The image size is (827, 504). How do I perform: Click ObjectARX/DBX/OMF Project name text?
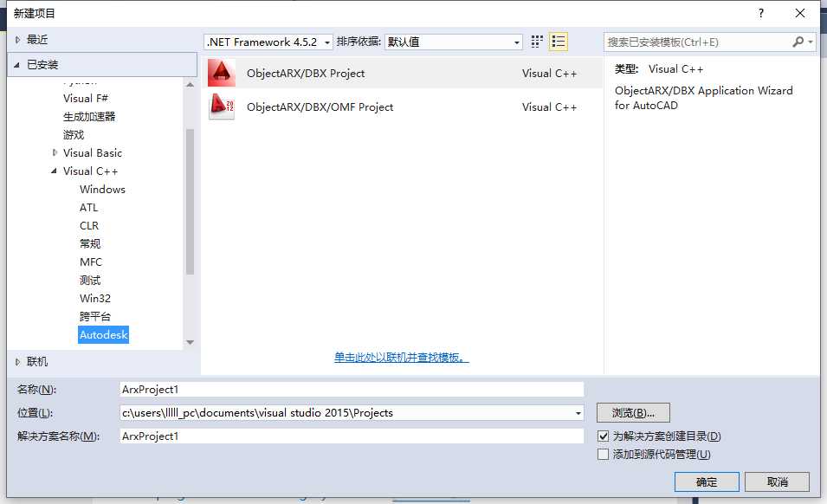point(320,107)
